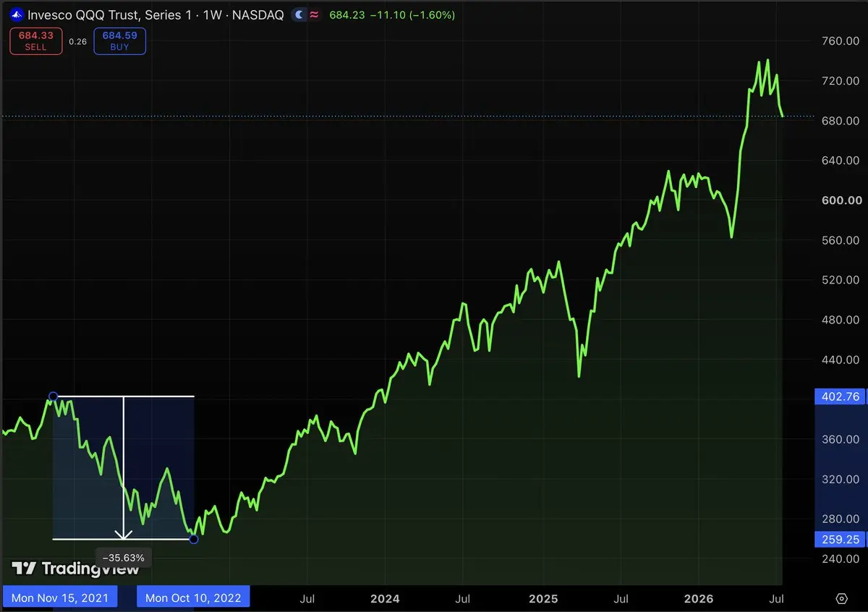Click the −35.63% measurement label

[124, 558]
